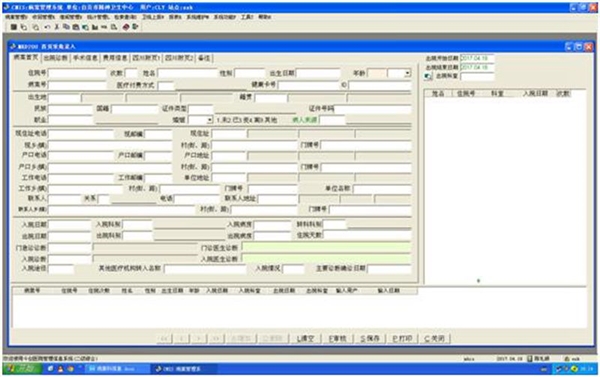The image size is (600, 377).
Task: Click the 姓名 name input field
Action: [x=188, y=73]
